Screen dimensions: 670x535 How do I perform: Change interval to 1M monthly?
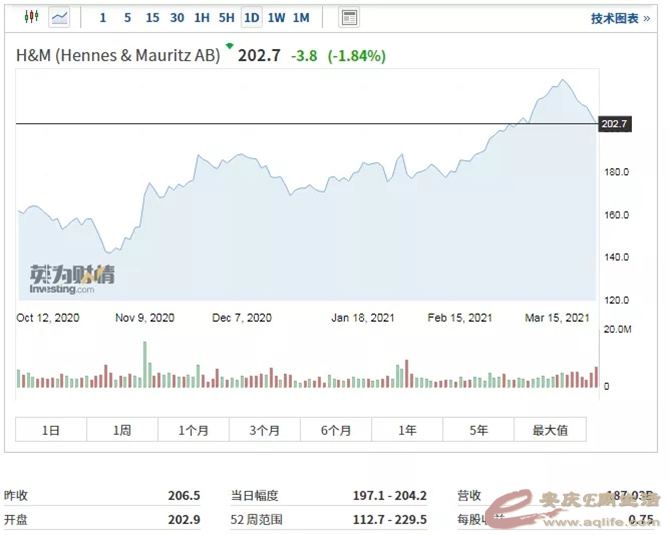(x=301, y=17)
